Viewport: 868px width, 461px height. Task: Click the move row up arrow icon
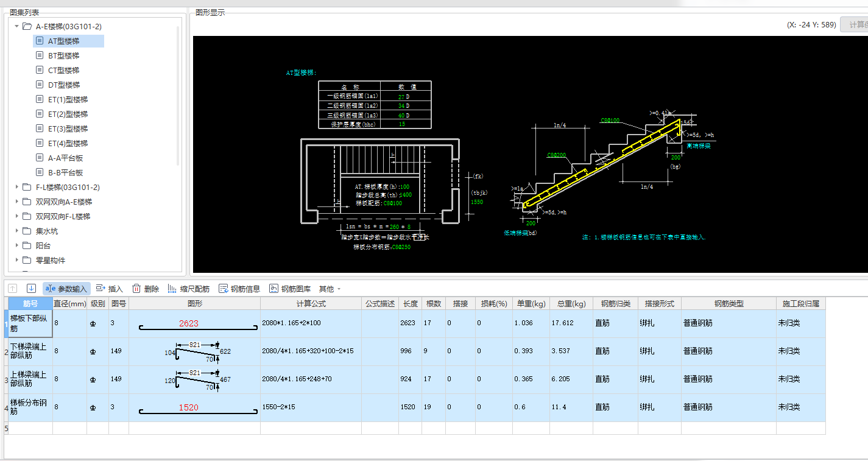tap(13, 289)
